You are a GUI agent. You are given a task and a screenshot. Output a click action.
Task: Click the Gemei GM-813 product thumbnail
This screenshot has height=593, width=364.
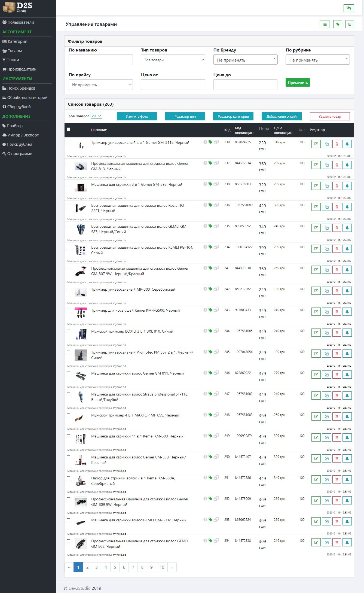pyautogui.click(x=81, y=166)
